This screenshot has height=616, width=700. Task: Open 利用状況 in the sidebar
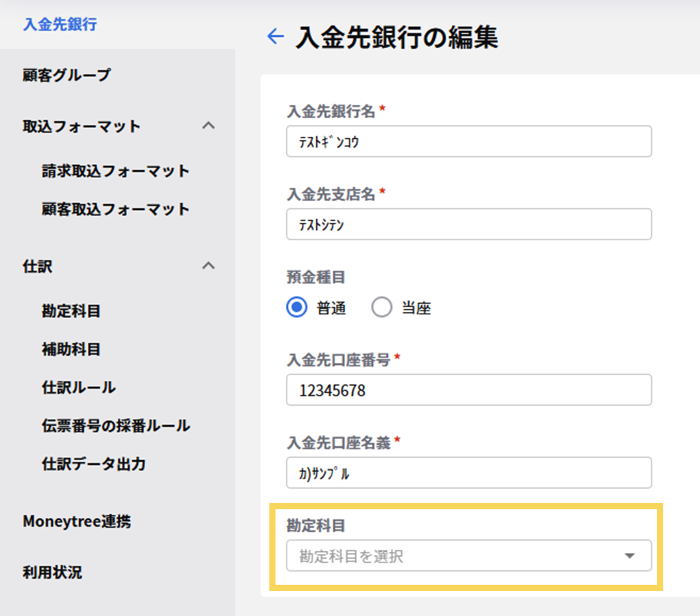pyautogui.click(x=52, y=572)
